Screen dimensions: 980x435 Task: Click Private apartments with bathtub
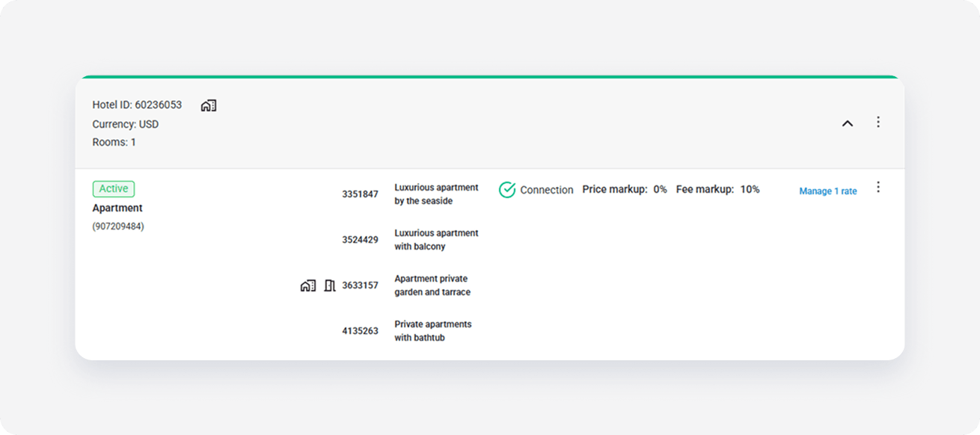433,331
